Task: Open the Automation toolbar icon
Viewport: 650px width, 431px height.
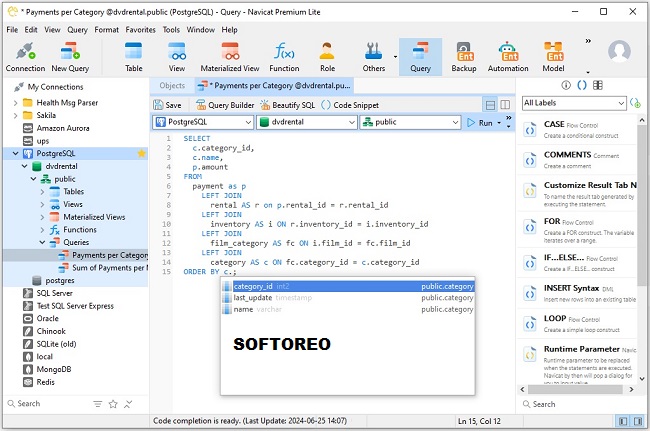Action: [508, 57]
